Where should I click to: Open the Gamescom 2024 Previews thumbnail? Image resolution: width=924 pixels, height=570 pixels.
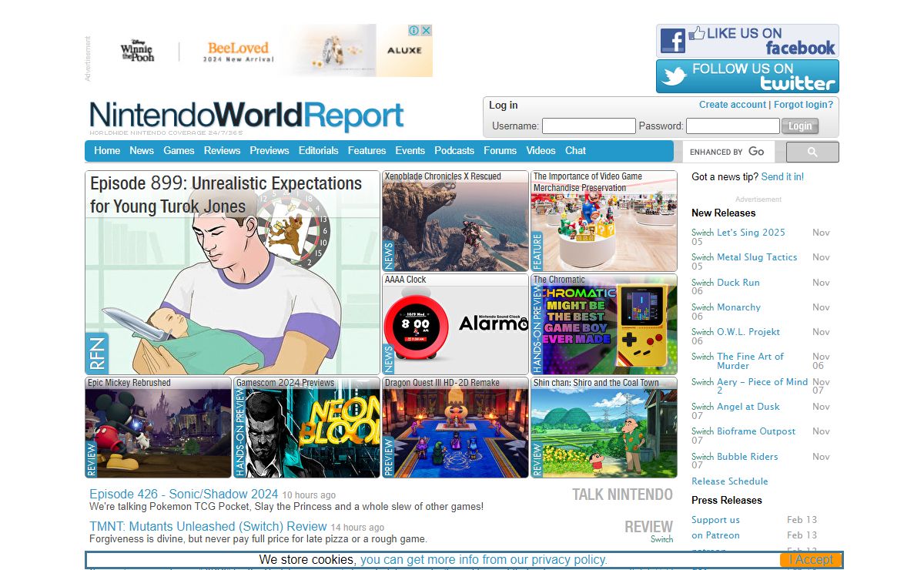pos(306,427)
